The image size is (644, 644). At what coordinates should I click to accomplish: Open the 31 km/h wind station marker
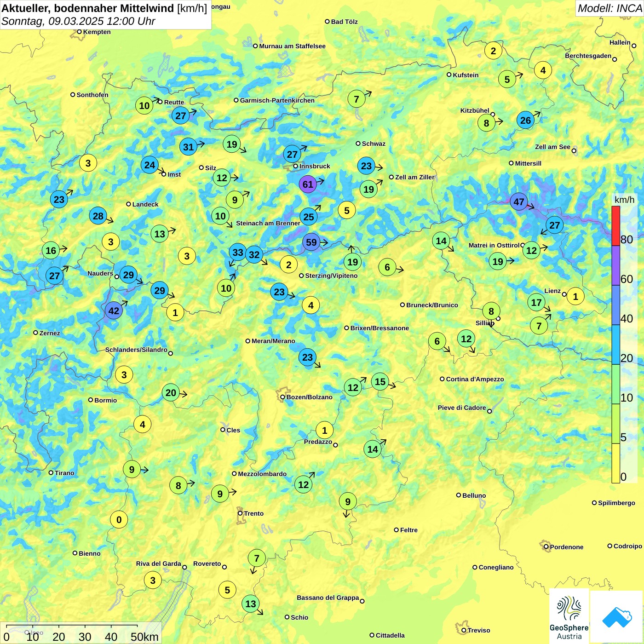click(x=188, y=147)
